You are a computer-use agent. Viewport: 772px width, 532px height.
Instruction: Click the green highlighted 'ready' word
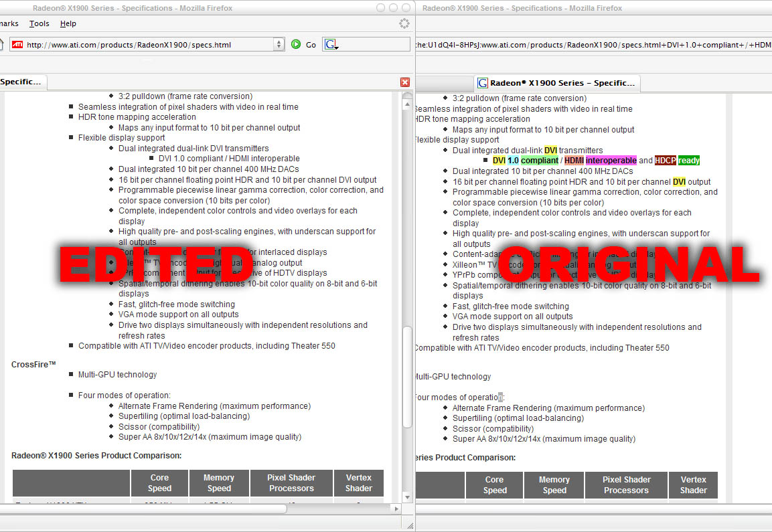pyautogui.click(x=689, y=161)
